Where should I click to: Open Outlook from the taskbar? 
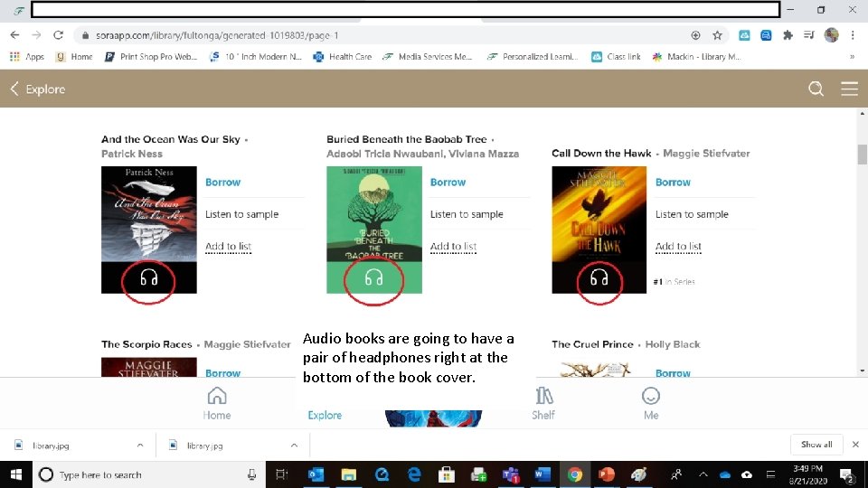click(x=316, y=474)
